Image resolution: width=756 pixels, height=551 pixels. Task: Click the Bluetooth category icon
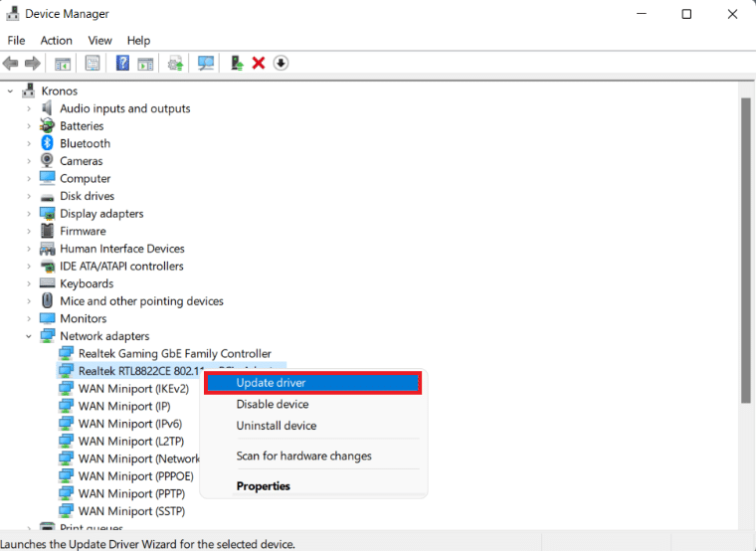[x=47, y=143]
